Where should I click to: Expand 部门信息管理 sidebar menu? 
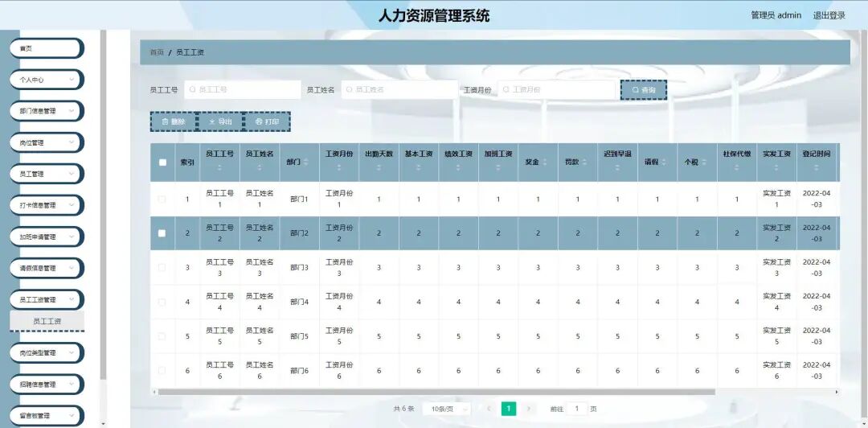click(x=47, y=111)
